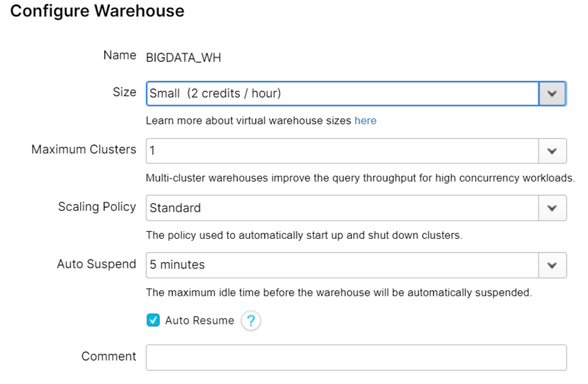This screenshot has height=384, width=588.
Task: Click the Scaling Policy chevron arrow
Action: click(552, 208)
